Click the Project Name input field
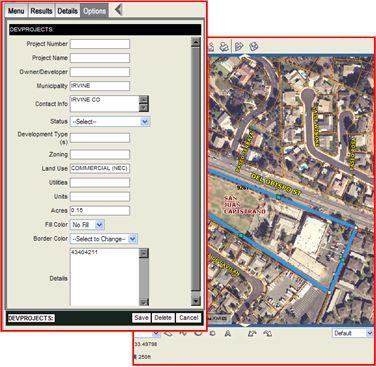Screen dimensions: 376x367 [100, 58]
